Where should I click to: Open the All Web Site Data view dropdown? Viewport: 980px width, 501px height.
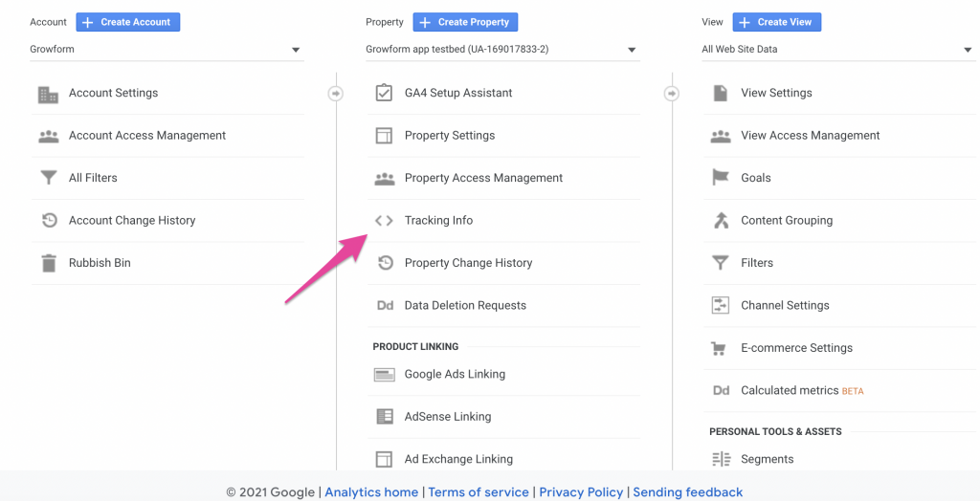(x=838, y=50)
